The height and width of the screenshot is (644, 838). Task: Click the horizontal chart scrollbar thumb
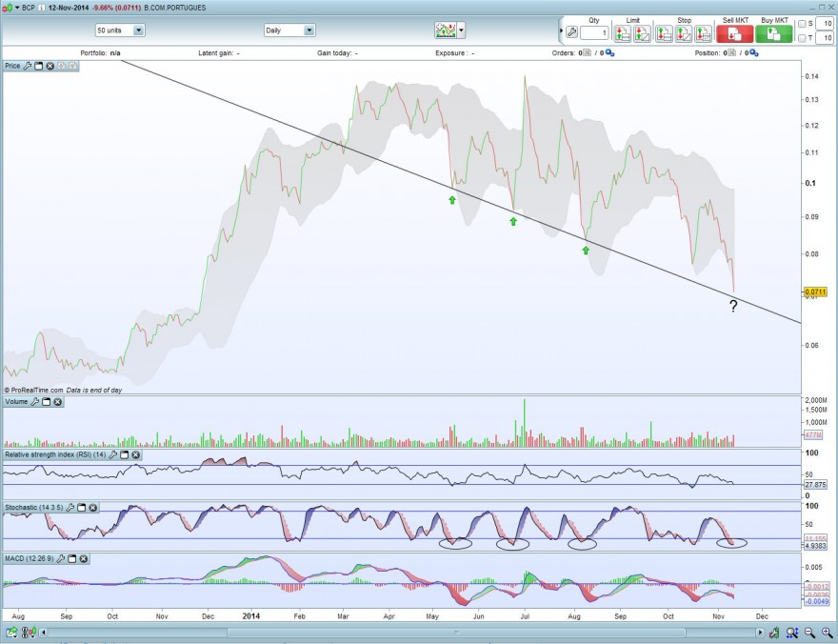pyautogui.click(x=456, y=633)
